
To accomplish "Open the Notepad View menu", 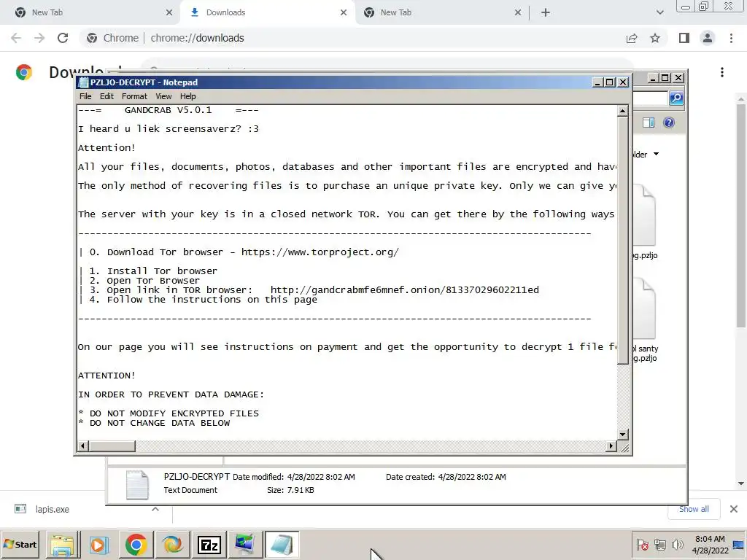I will 163,96.
